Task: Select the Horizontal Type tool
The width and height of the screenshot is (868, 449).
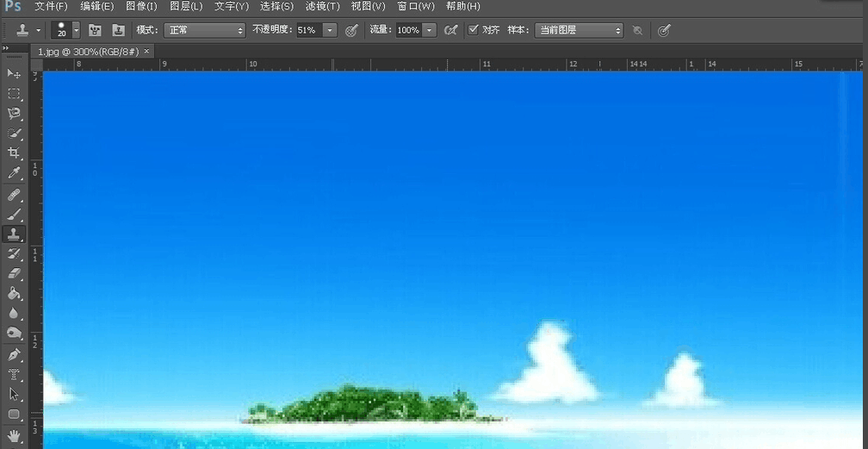Action: (14, 375)
